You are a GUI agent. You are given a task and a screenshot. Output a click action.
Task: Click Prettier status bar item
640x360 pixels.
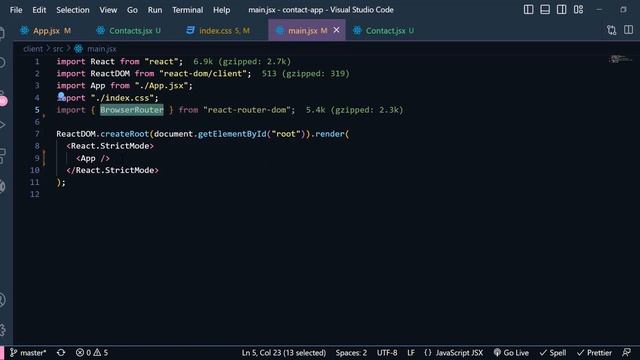click(594, 353)
